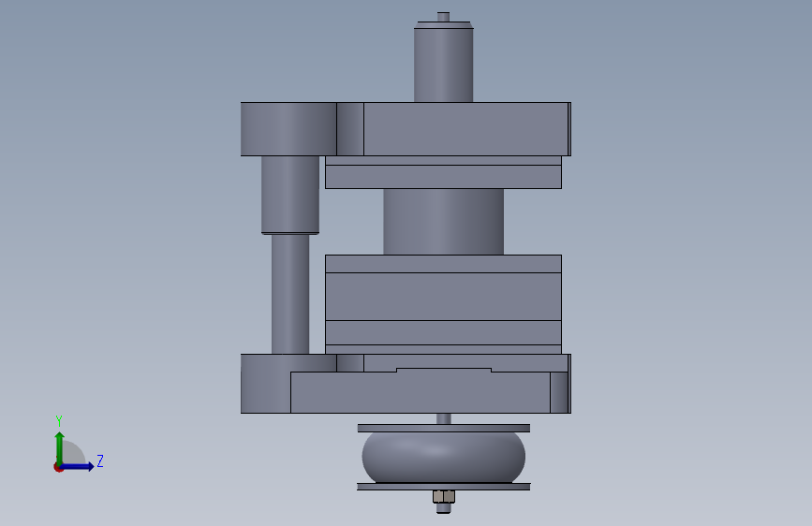
Task: Click the blue Z axis arrow of the triad
Action: pyautogui.click(x=78, y=466)
